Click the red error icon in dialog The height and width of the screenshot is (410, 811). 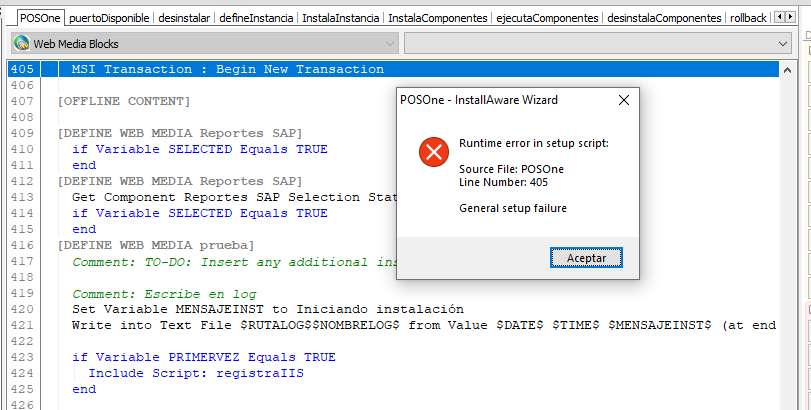pos(433,152)
